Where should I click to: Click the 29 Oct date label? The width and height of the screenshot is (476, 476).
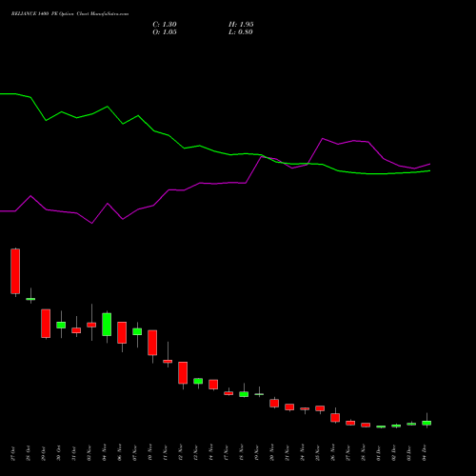point(44,453)
